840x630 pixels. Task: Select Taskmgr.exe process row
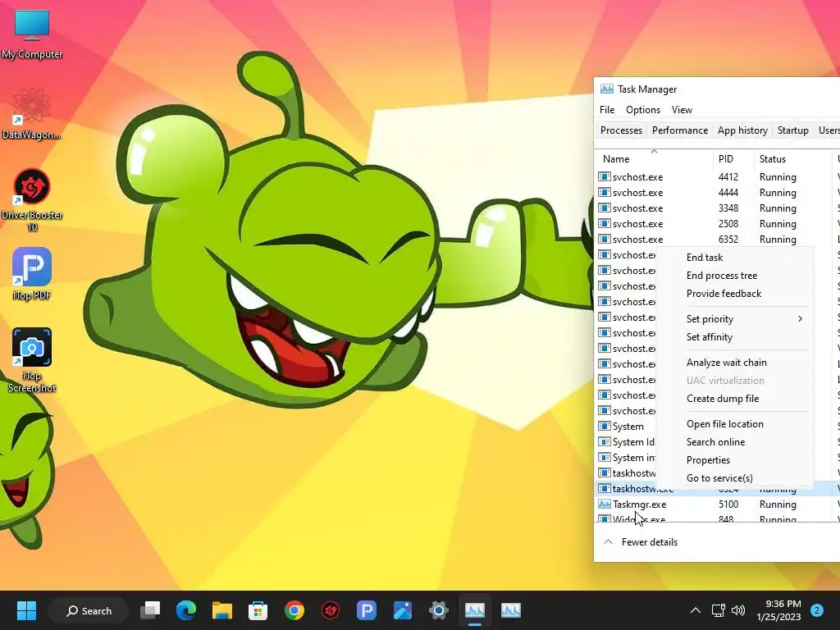coord(717,504)
